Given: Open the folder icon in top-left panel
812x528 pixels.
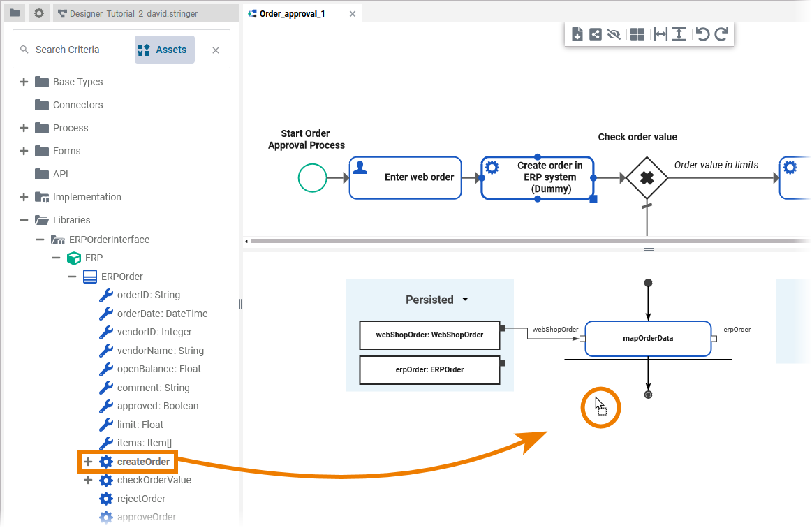Looking at the screenshot, I should [x=15, y=13].
